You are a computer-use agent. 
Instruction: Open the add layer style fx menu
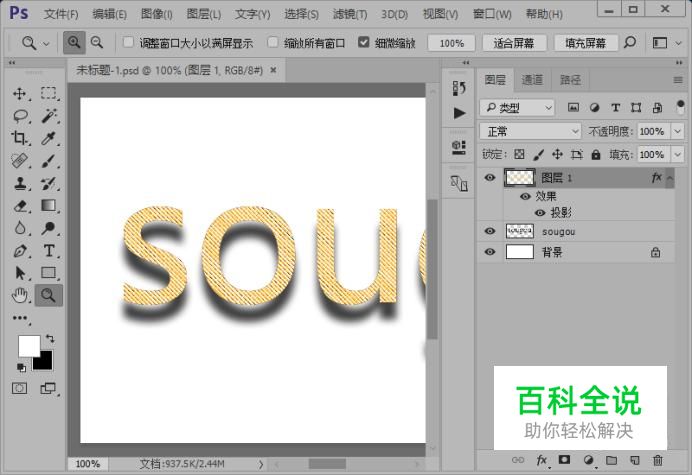click(542, 460)
